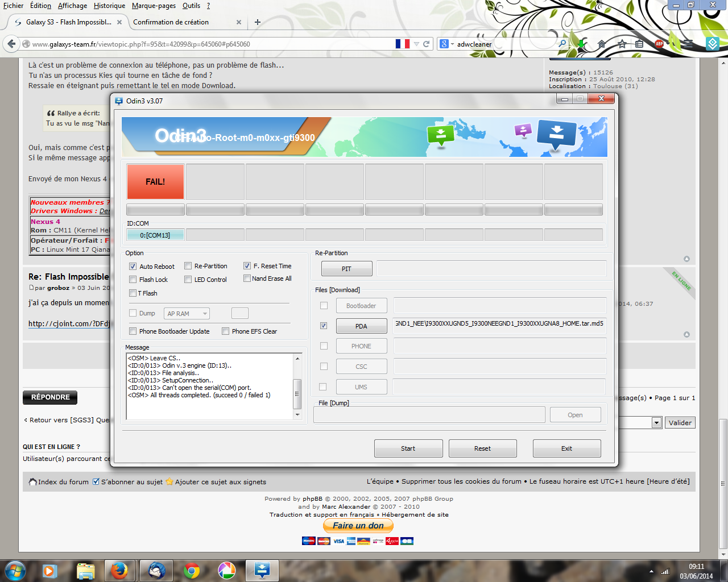
Task: Click the Adblock Plus ABP icon
Action: click(659, 44)
